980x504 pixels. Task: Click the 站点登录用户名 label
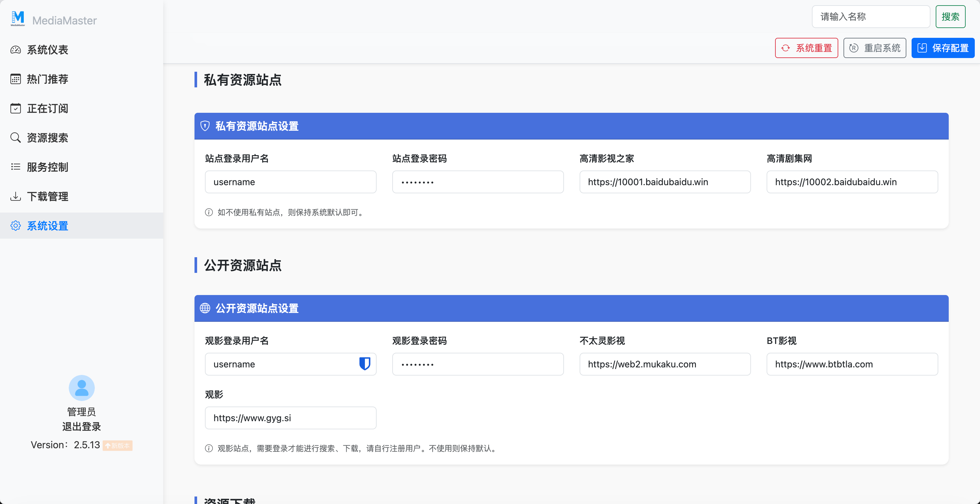pyautogui.click(x=237, y=159)
